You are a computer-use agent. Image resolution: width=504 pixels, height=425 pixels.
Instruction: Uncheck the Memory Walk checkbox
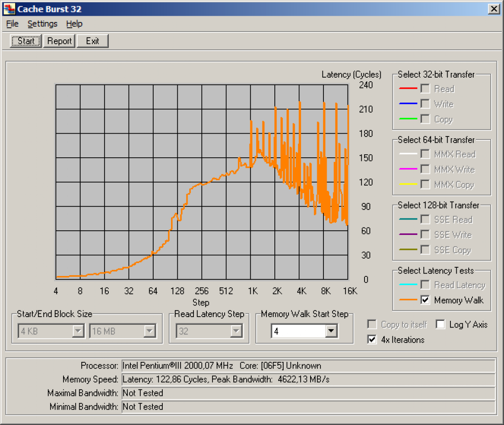[x=425, y=300]
